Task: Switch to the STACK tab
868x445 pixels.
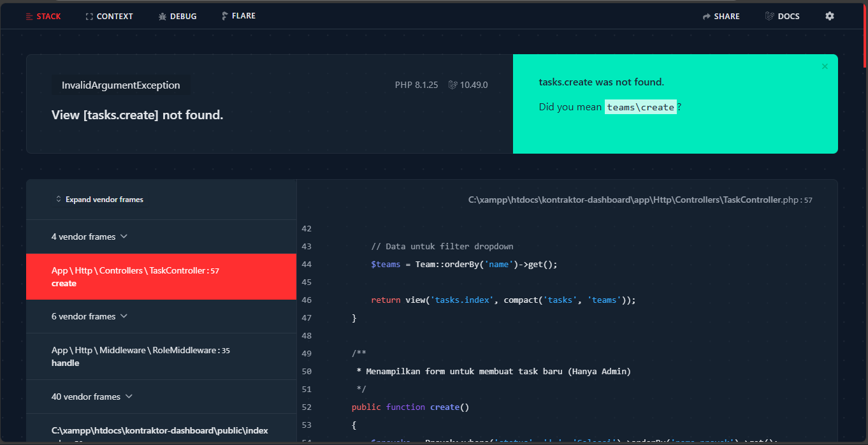Action: click(43, 16)
